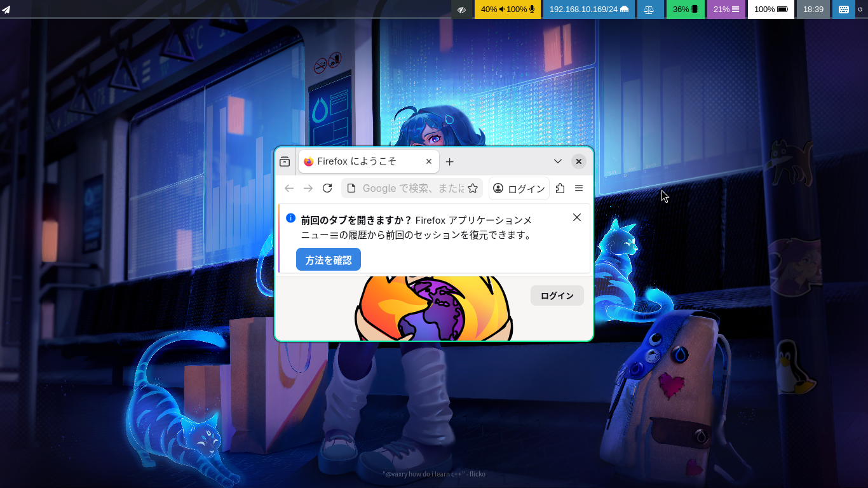
Task: Toggle the crossed-eye icon in status bar
Action: point(462,10)
